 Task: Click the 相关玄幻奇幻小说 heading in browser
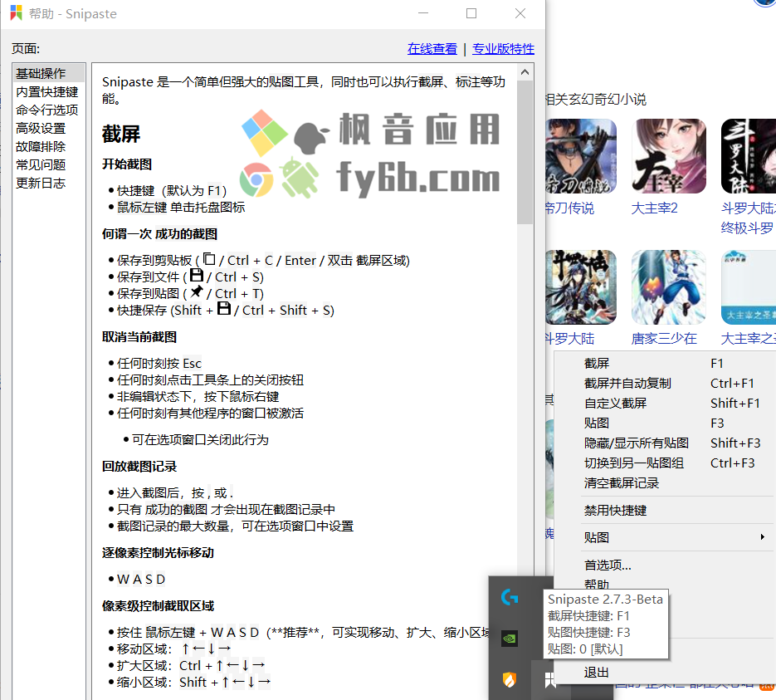[596, 100]
